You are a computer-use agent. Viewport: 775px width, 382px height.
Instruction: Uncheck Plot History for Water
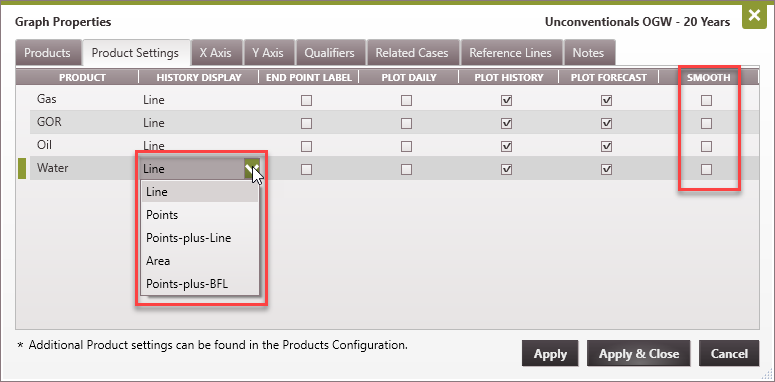pos(506,170)
